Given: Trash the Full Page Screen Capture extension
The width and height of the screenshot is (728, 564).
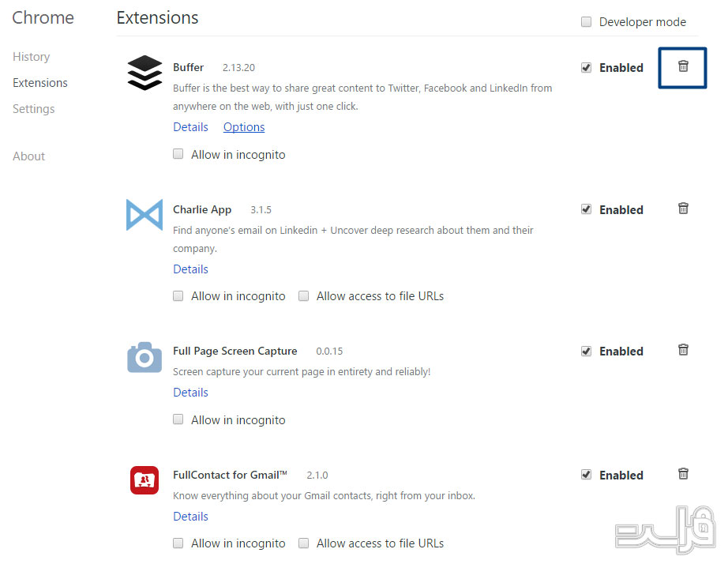Looking at the screenshot, I should (683, 350).
